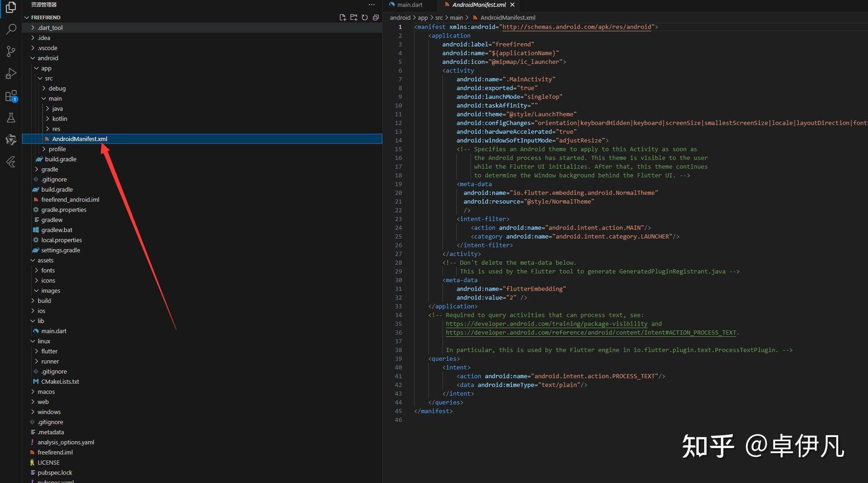Screen dimensions: 868x483
Task: Click 'android' in the breadcrumb
Action: click(x=400, y=17)
